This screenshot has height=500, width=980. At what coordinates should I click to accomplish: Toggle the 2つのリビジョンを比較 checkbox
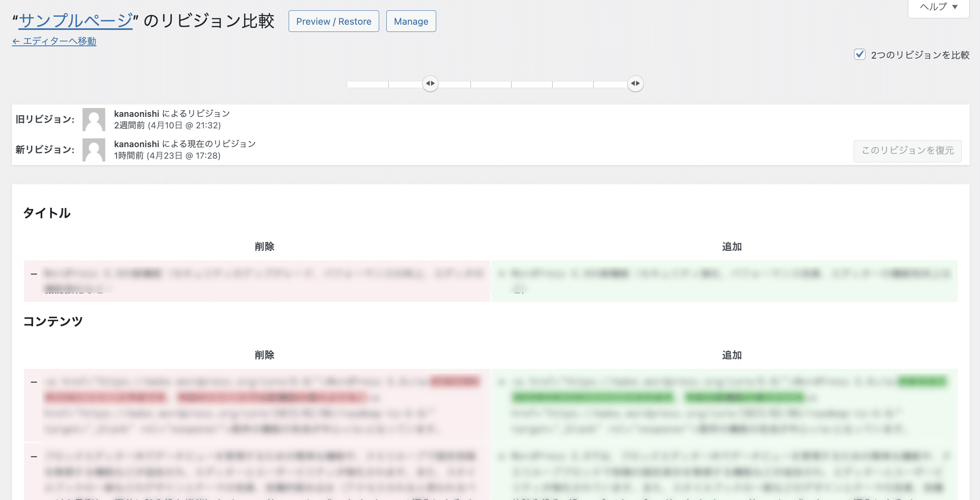click(859, 55)
